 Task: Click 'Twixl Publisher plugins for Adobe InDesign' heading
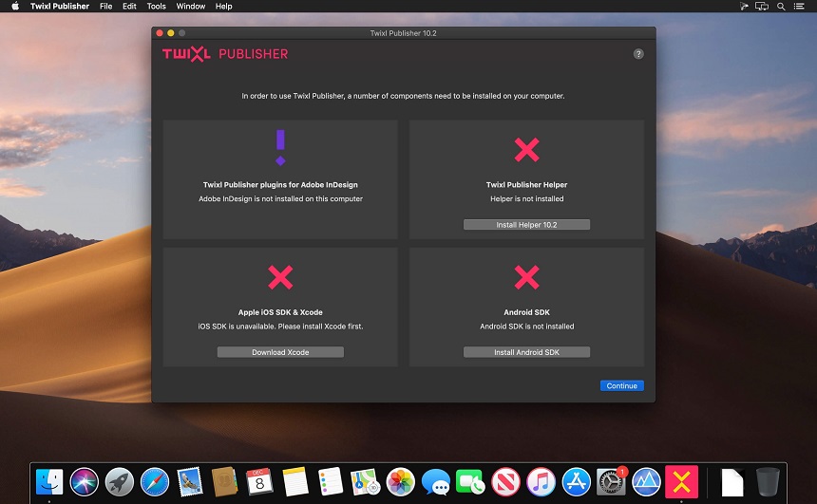pos(280,185)
